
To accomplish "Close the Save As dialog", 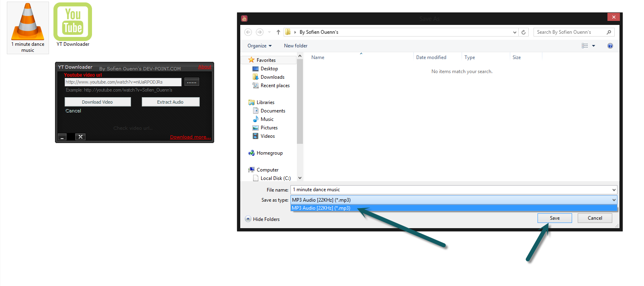I will 613,17.
